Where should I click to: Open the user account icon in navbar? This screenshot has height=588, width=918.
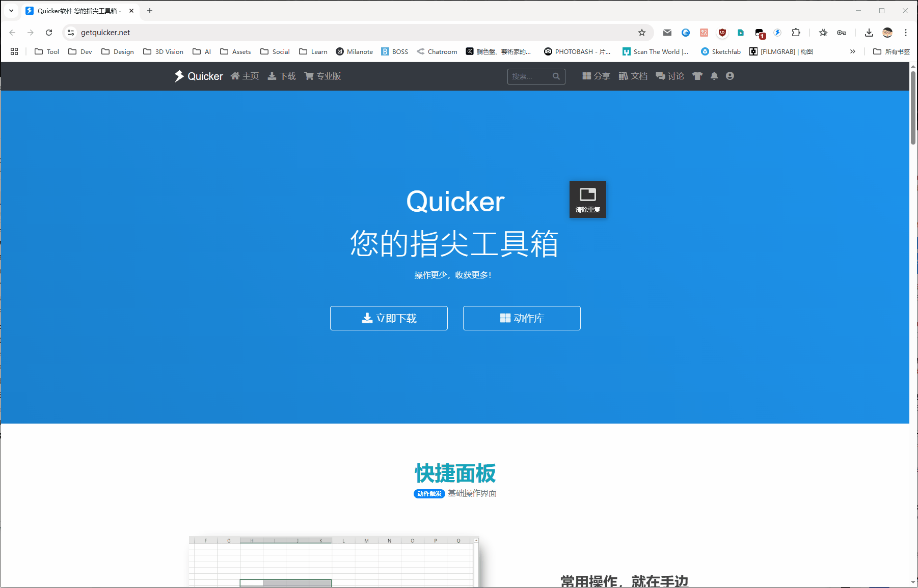(x=730, y=76)
